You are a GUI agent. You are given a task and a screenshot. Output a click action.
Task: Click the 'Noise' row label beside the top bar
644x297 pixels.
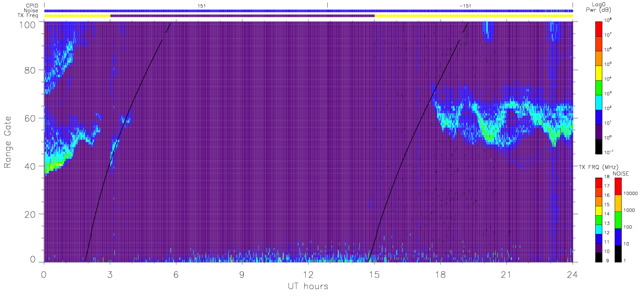pyautogui.click(x=30, y=10)
